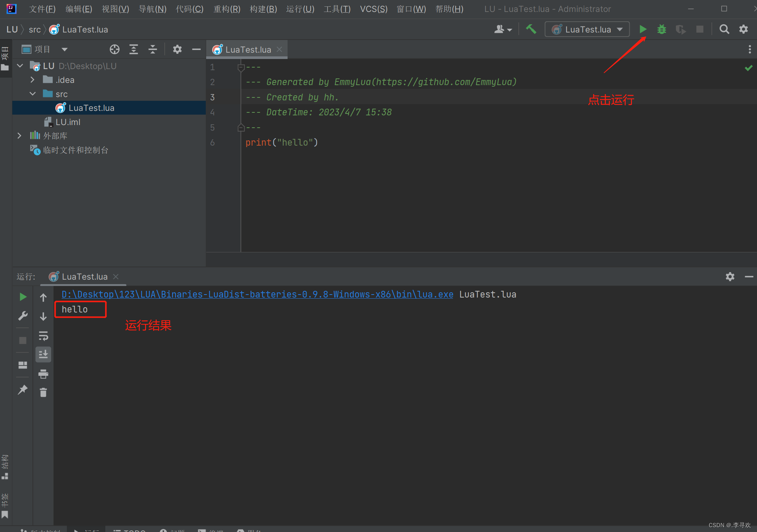757x532 pixels.
Task: Click Expand All icon in project panel
Action: click(133, 49)
